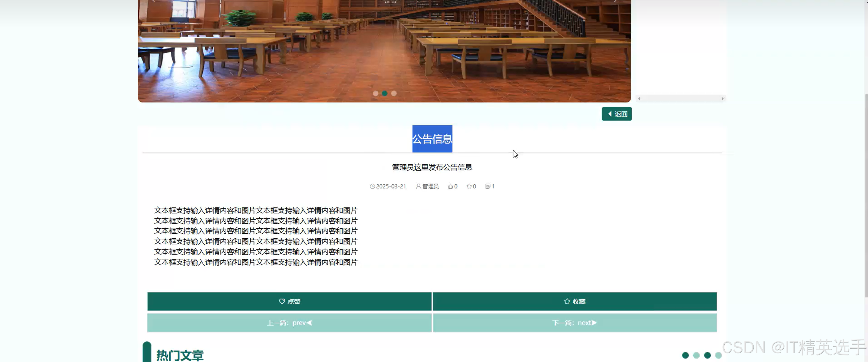The image size is (868, 362).
Task: Click the left arrow of horizontal scrollbar
Action: pyautogui.click(x=639, y=99)
